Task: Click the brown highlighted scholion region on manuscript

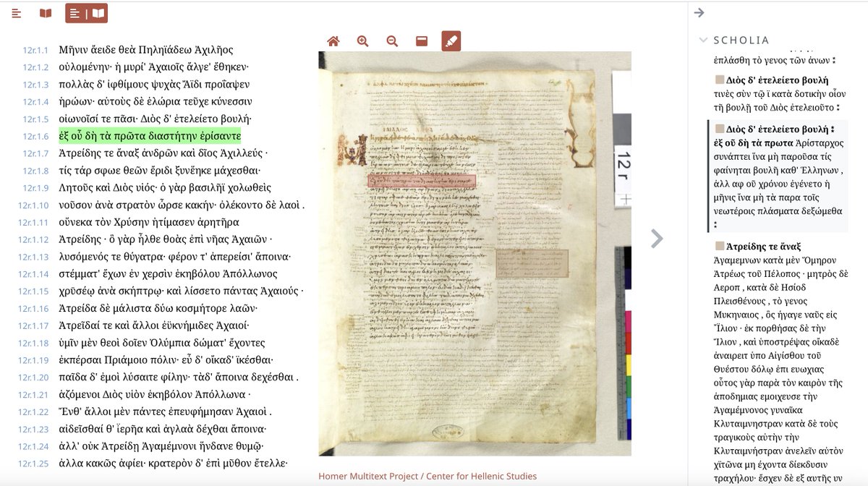Action: coord(532,265)
